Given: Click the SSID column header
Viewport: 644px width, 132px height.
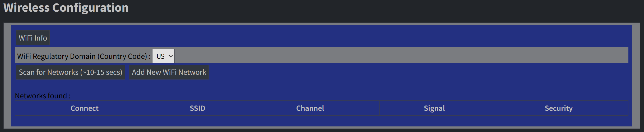Looking at the screenshot, I should tap(197, 108).
